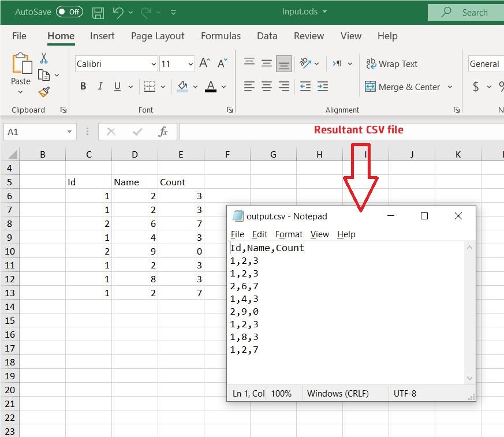Switch to the Formulas ribbon tab
The image size is (504, 437).
pos(221,36)
